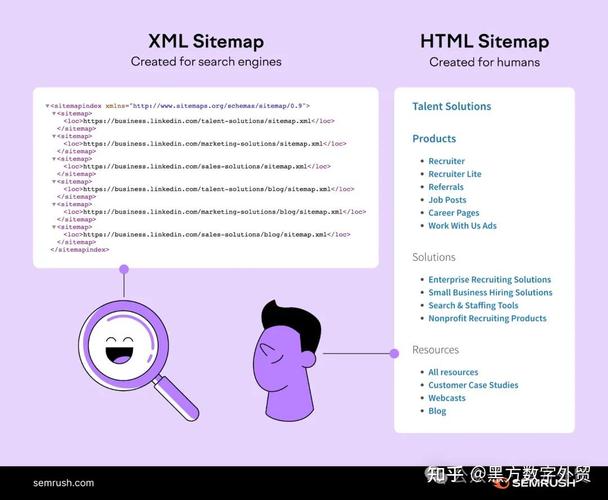Open Nonprofit Recruiting Products link
The height and width of the screenshot is (500, 608).
(487, 318)
